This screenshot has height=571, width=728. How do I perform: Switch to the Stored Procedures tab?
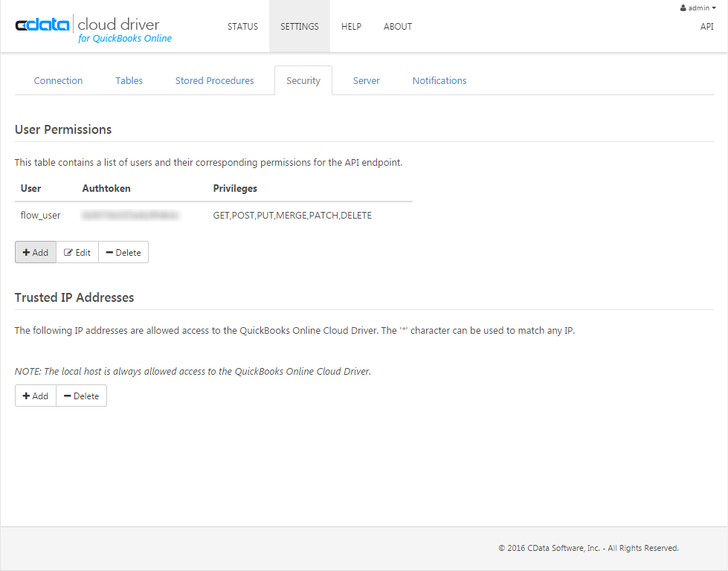[x=214, y=81]
